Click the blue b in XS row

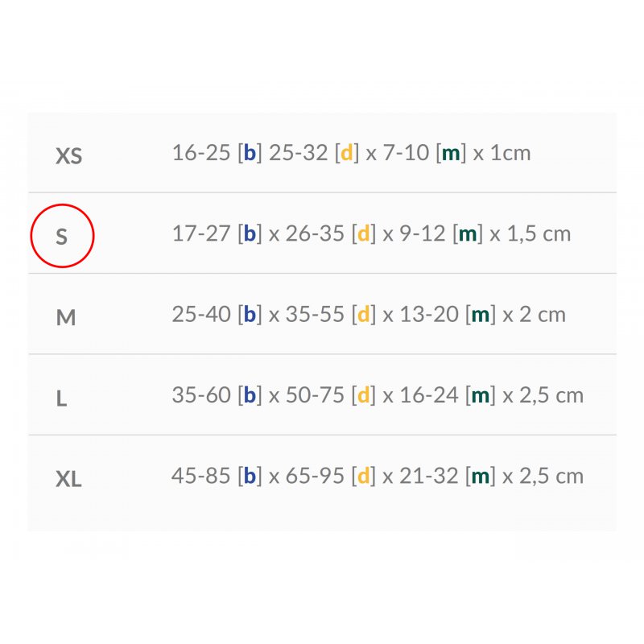point(250,153)
